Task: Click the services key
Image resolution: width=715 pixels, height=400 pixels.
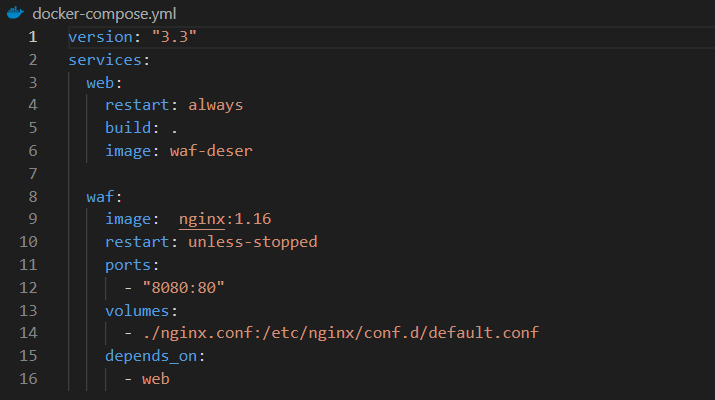Action: pyautogui.click(x=104, y=59)
